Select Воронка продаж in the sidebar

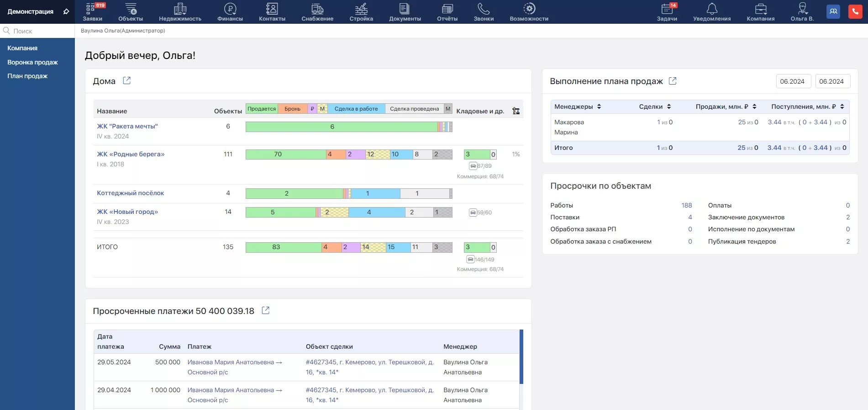[32, 62]
